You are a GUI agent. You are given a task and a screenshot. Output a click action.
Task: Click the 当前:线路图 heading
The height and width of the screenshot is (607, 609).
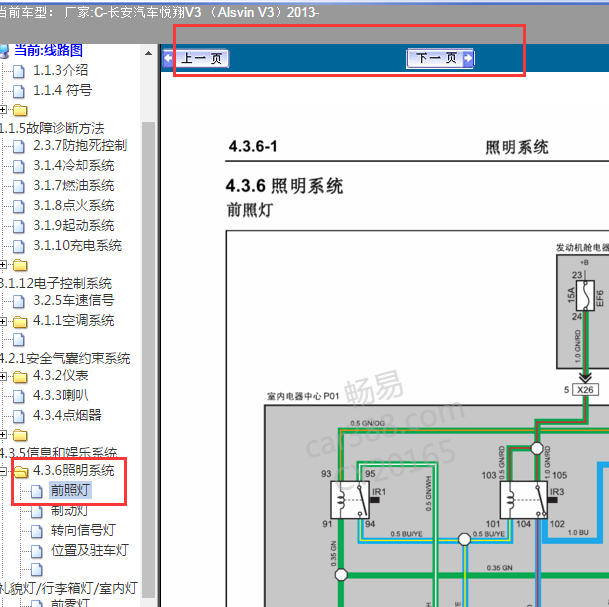pos(48,50)
